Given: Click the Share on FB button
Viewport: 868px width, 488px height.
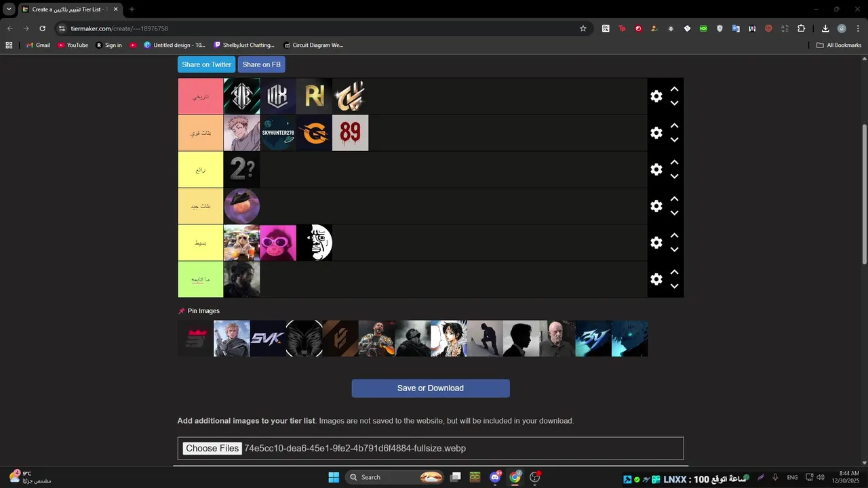Looking at the screenshot, I should (261, 64).
